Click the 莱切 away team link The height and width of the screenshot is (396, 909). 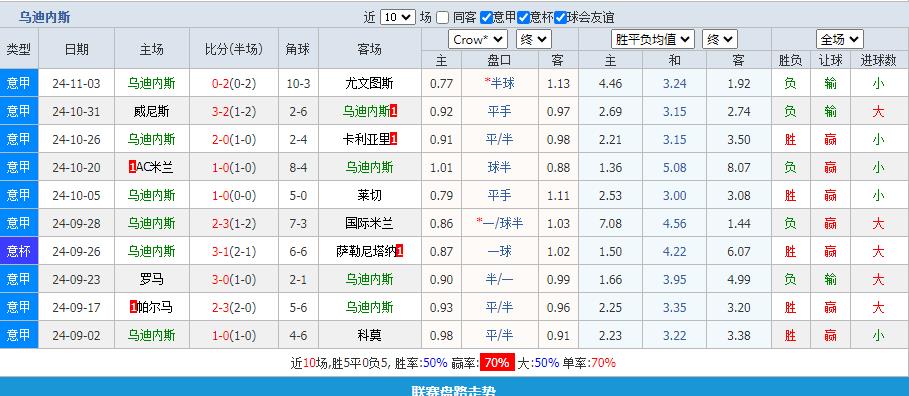(x=369, y=195)
